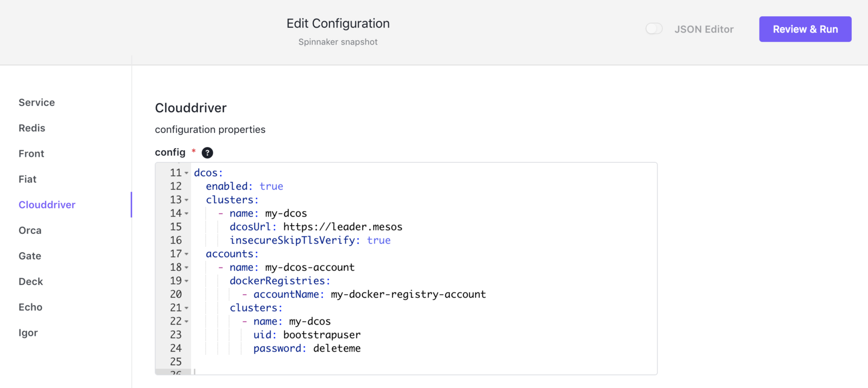Viewport: 868px width, 388px height.
Task: Place cursor on empty line 25 in editor
Action: [423, 362]
